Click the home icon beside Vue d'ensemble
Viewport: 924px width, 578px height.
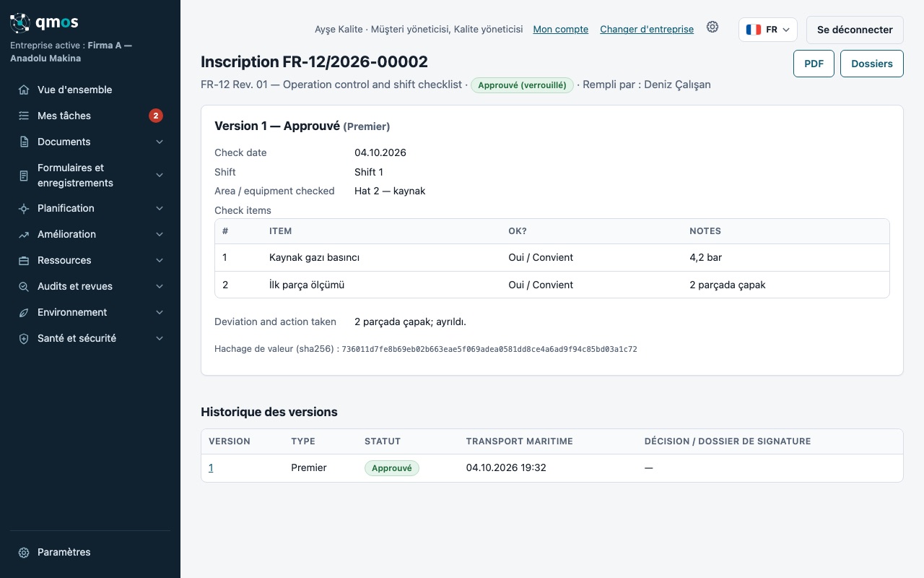(24, 90)
